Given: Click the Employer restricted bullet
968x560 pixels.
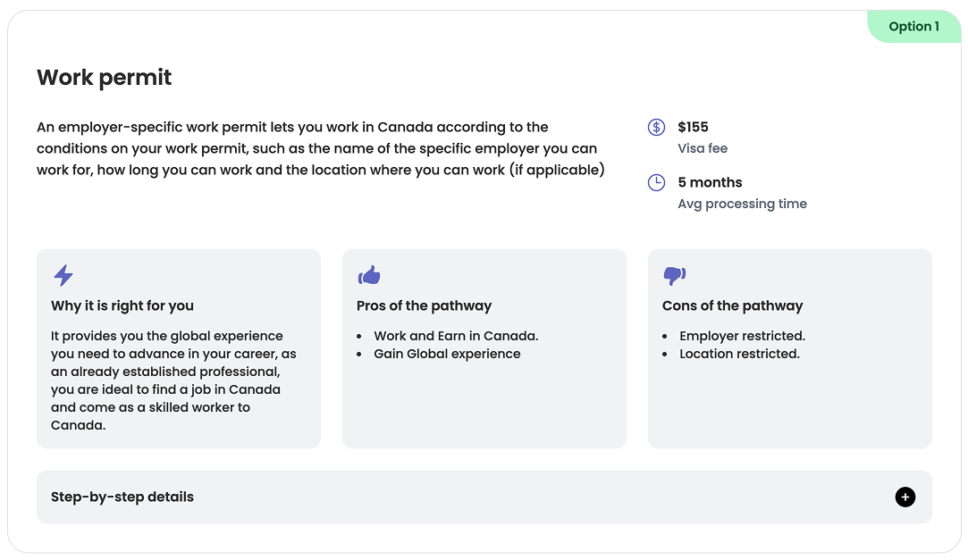Looking at the screenshot, I should [742, 336].
